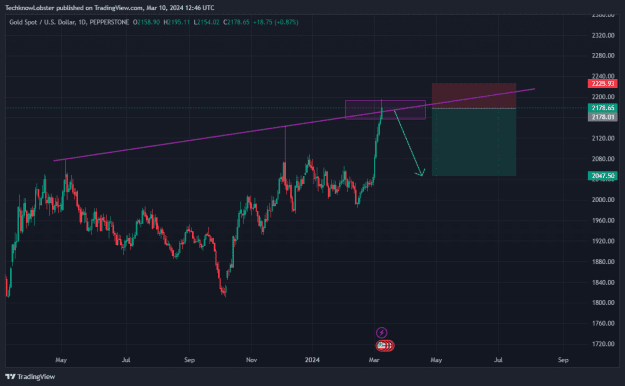This screenshot has height=386, width=625.
Task: Click the 2200.00 price axis label
Action: (603, 97)
